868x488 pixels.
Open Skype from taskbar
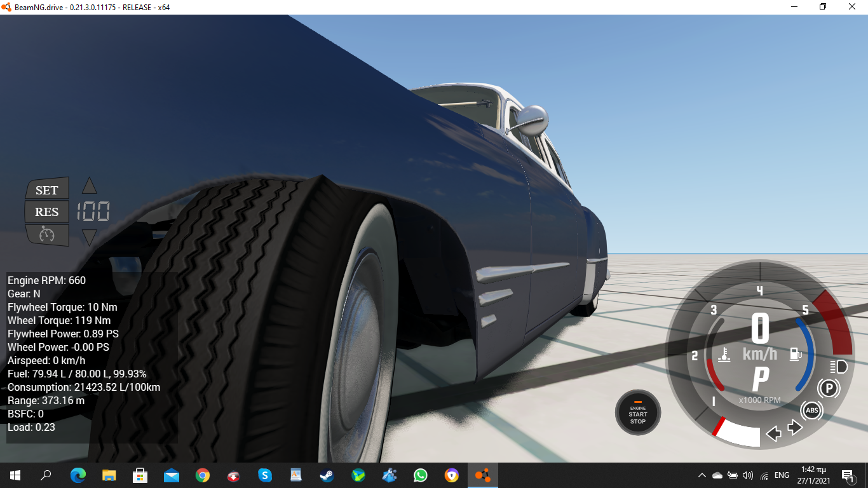(265, 475)
